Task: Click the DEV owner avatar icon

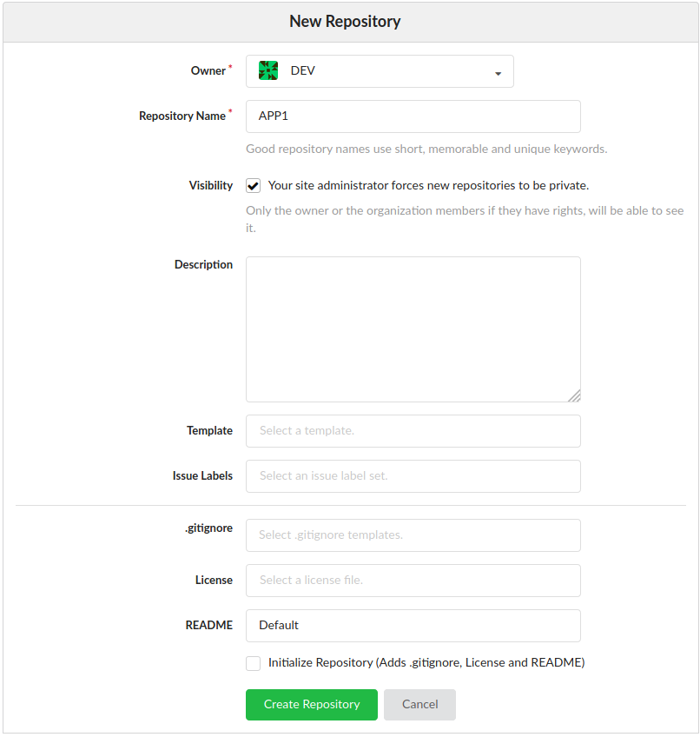Action: click(268, 70)
